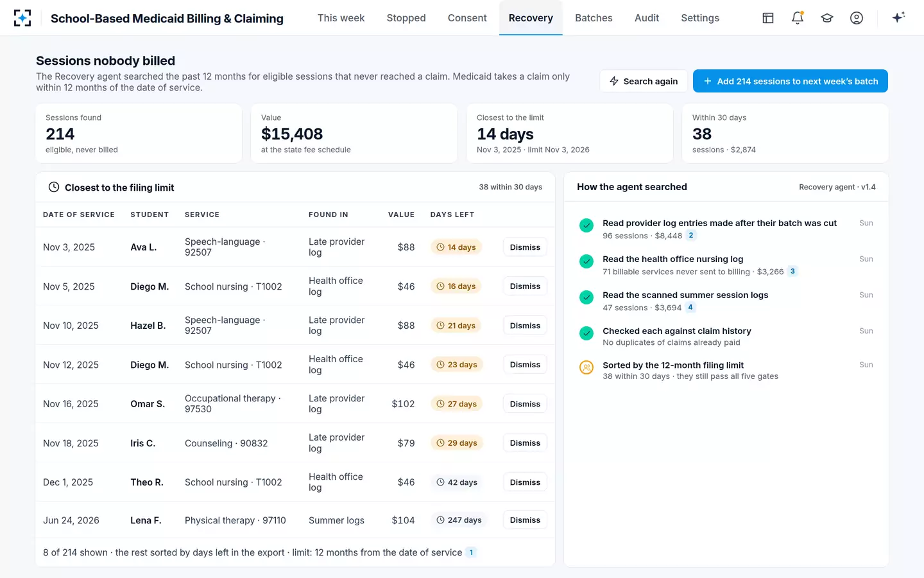Click green check for nursing log step

586,261
